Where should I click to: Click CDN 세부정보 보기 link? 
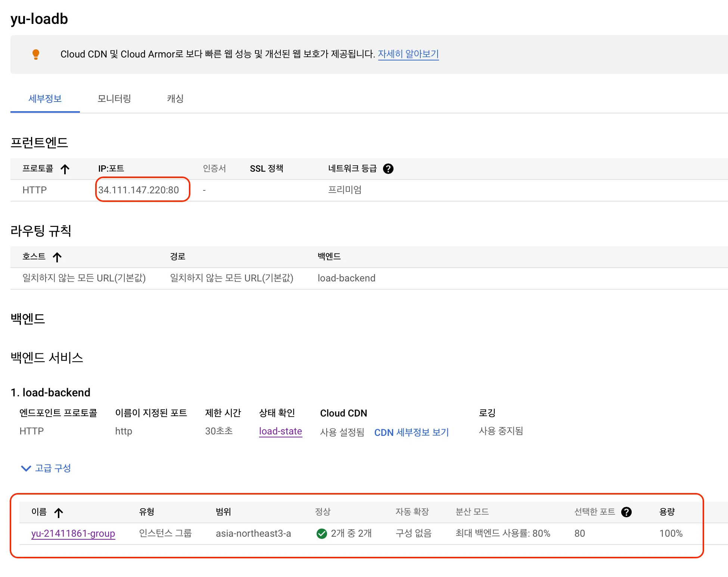point(411,432)
